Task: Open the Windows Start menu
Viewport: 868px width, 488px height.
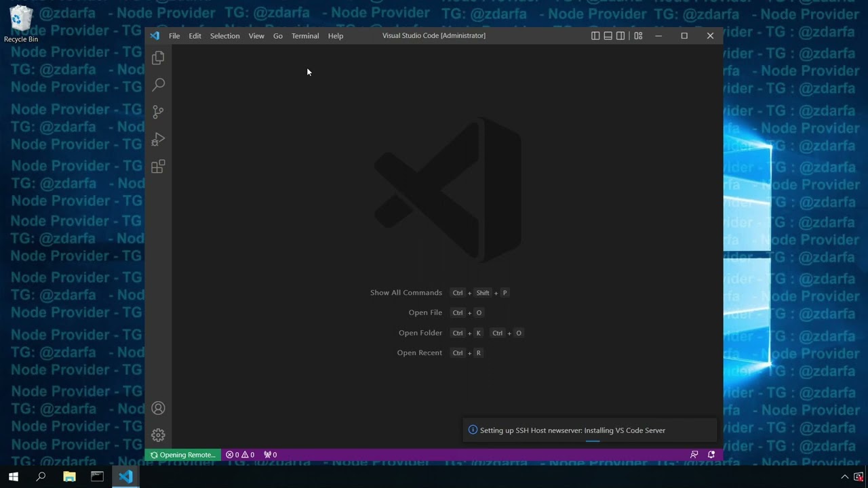Action: click(14, 476)
